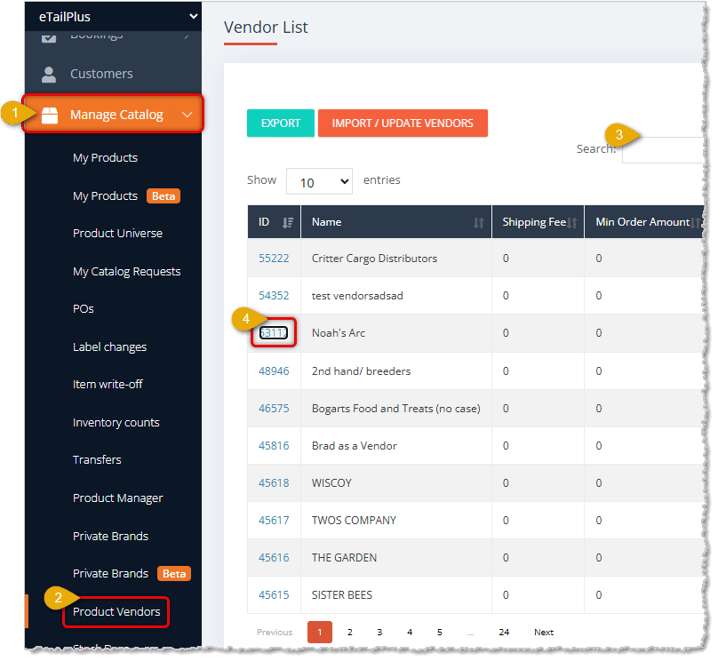Screen dimensions: 718x661
Task: Open Customers in the sidebar
Action: coord(101,74)
